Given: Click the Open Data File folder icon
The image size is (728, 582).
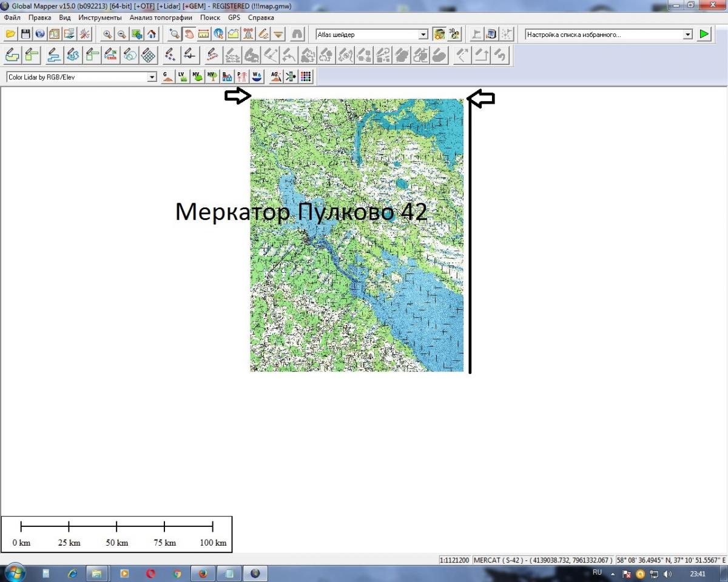Looking at the screenshot, I should tap(10, 34).
